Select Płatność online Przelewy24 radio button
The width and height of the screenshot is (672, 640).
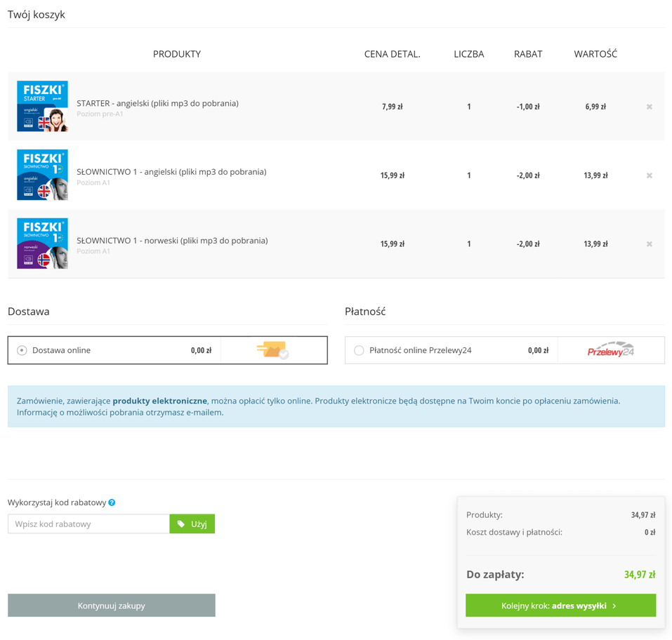(x=359, y=350)
